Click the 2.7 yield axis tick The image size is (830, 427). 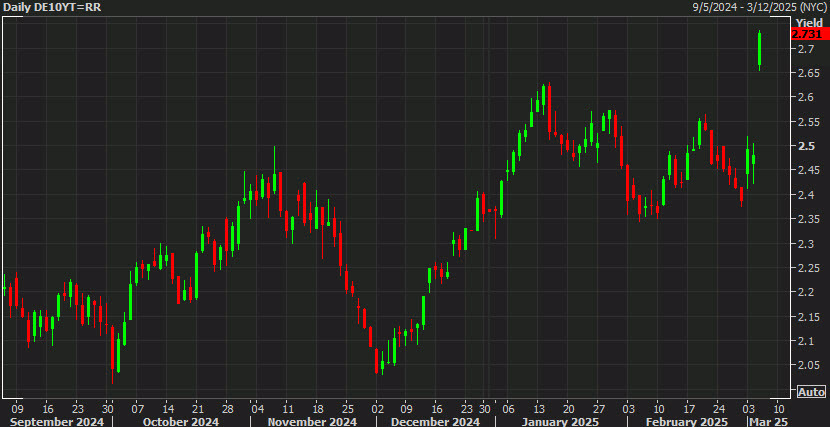(805, 49)
